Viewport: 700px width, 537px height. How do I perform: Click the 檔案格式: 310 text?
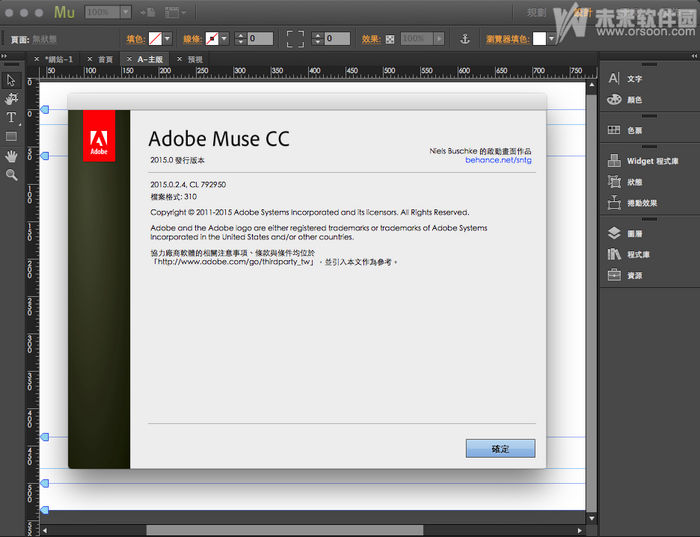[x=174, y=197]
